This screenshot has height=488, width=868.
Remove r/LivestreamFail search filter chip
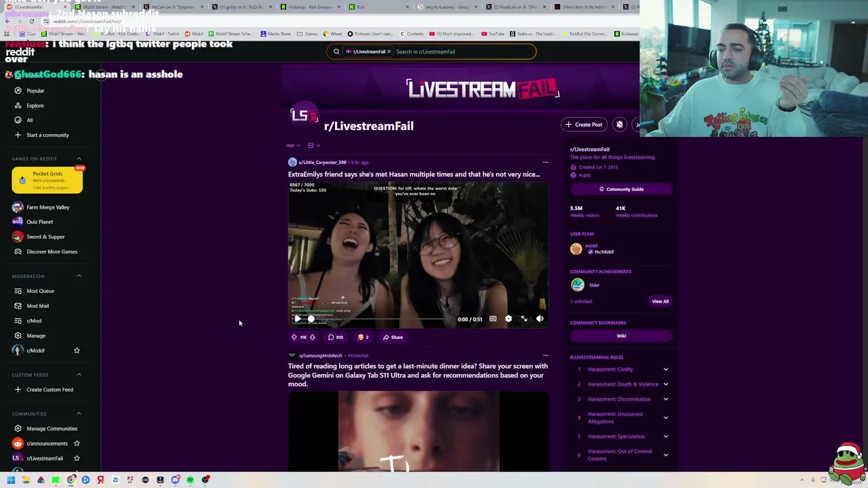[x=389, y=52]
